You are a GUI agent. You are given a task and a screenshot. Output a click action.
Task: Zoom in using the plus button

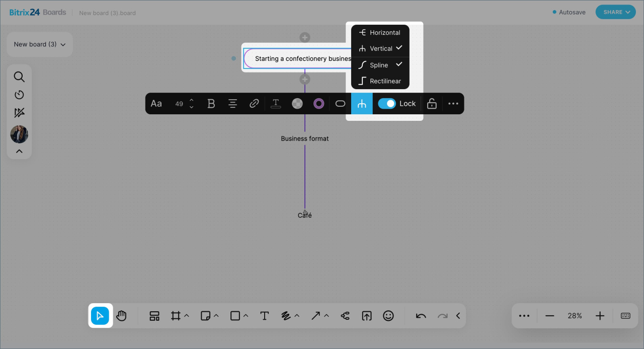[600, 316]
